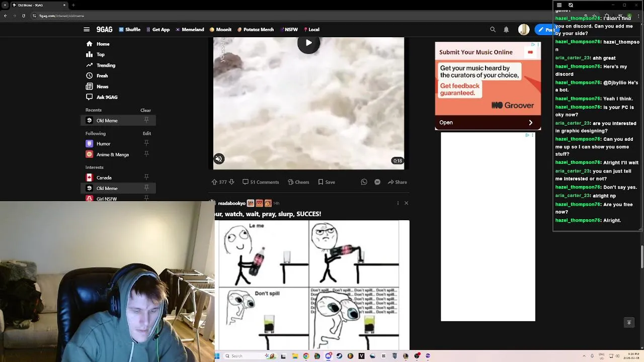Open the 51 Comments link
The width and height of the screenshot is (644, 362).
point(261,182)
